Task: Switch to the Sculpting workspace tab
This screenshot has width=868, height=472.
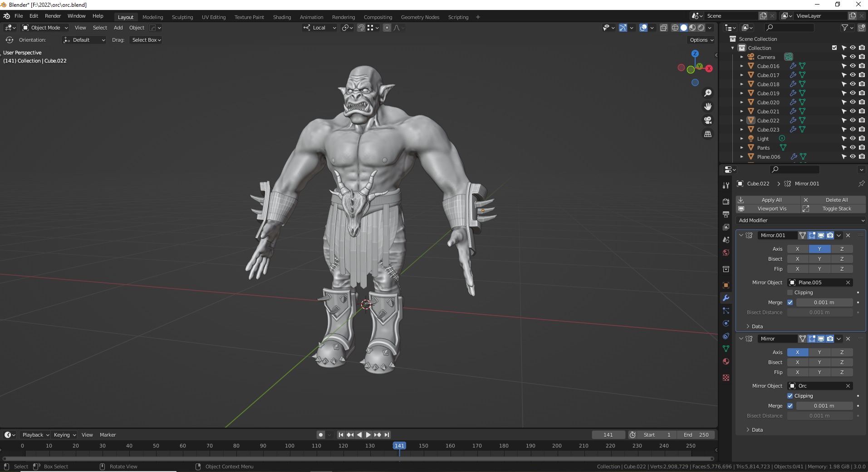Action: [182, 17]
